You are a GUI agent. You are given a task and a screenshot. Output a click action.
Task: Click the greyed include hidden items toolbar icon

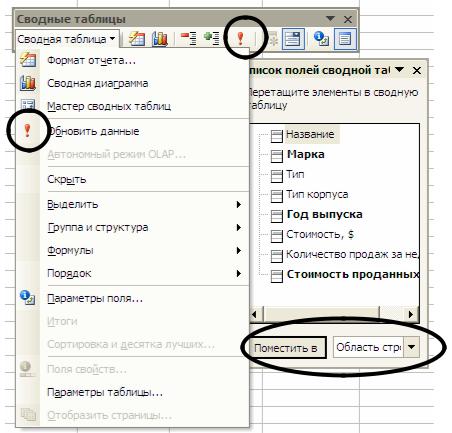[274, 39]
